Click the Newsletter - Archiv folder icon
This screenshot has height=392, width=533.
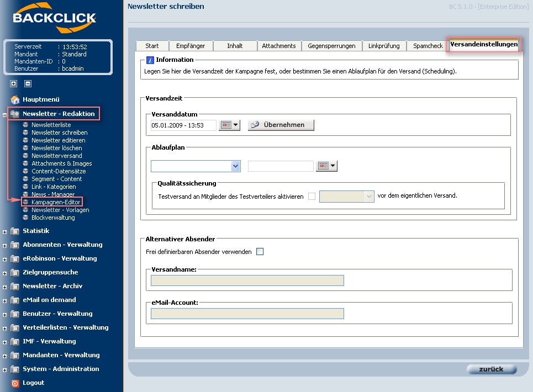coord(14,287)
